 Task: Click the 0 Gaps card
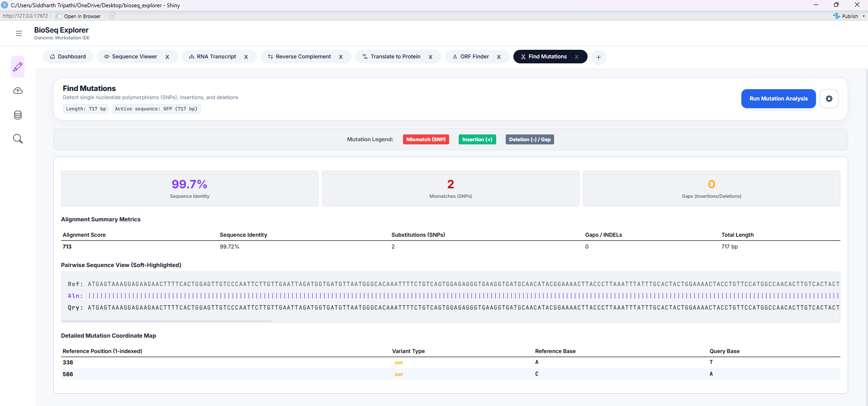click(711, 188)
